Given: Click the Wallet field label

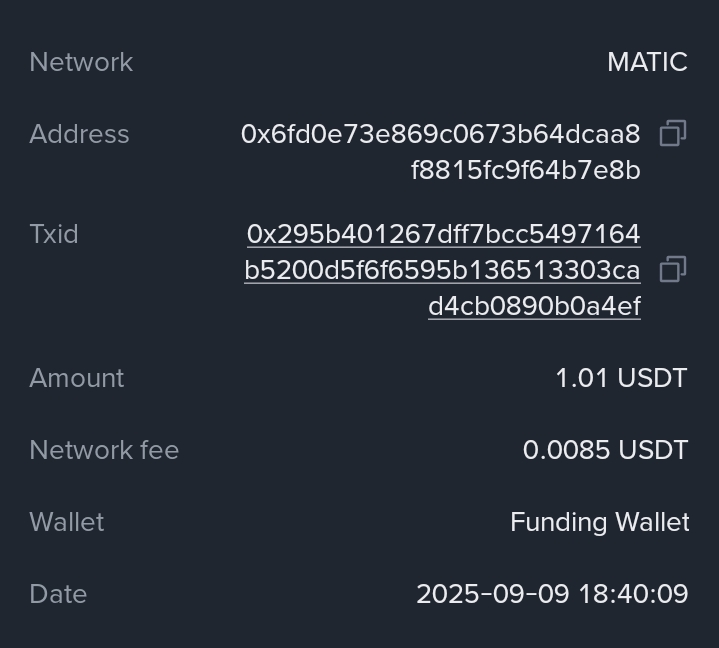Looking at the screenshot, I should (67, 522).
